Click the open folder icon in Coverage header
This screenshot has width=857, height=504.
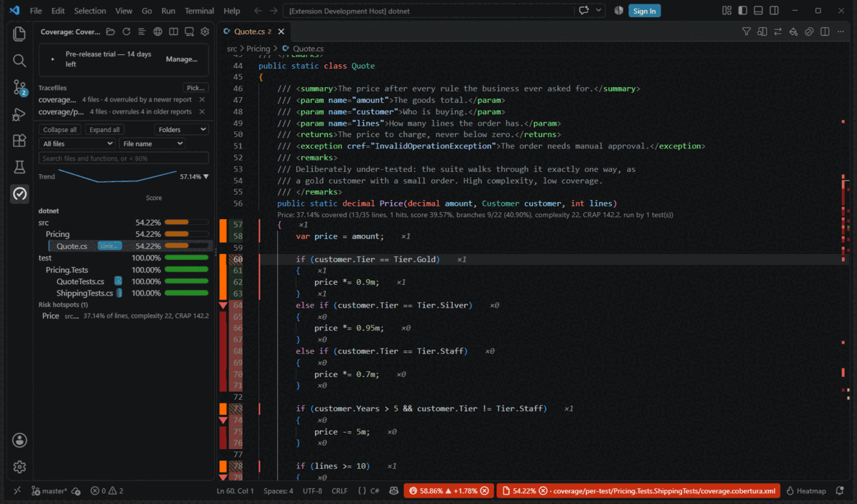coord(111,31)
